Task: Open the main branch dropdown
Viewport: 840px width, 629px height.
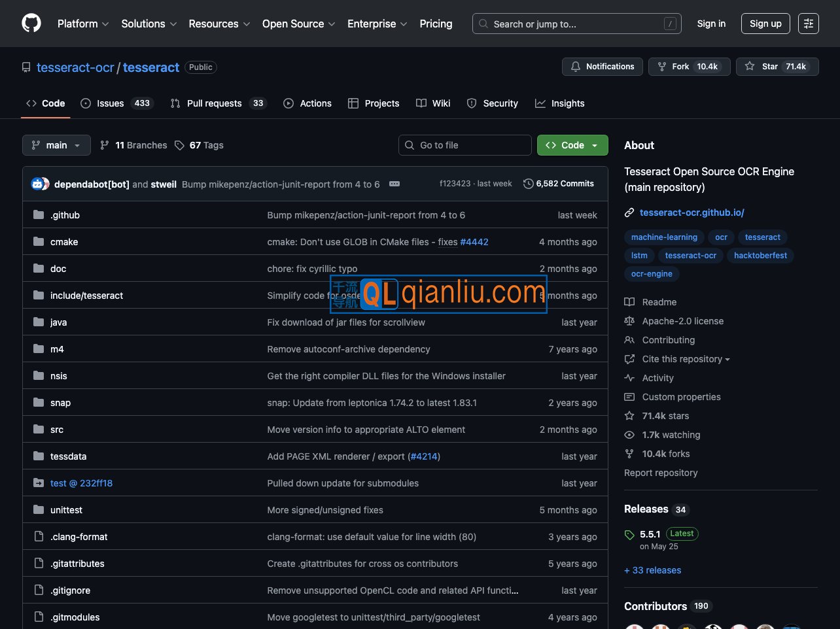Action: (x=56, y=145)
